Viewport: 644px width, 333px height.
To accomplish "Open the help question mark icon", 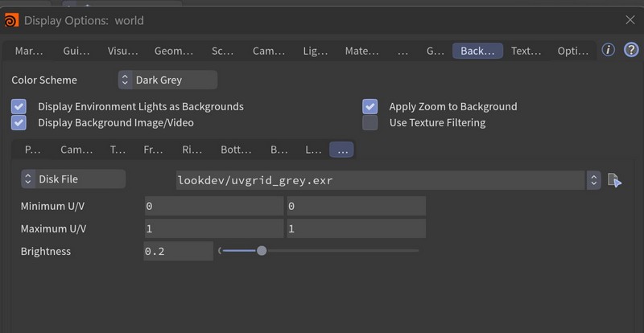I will (631, 50).
